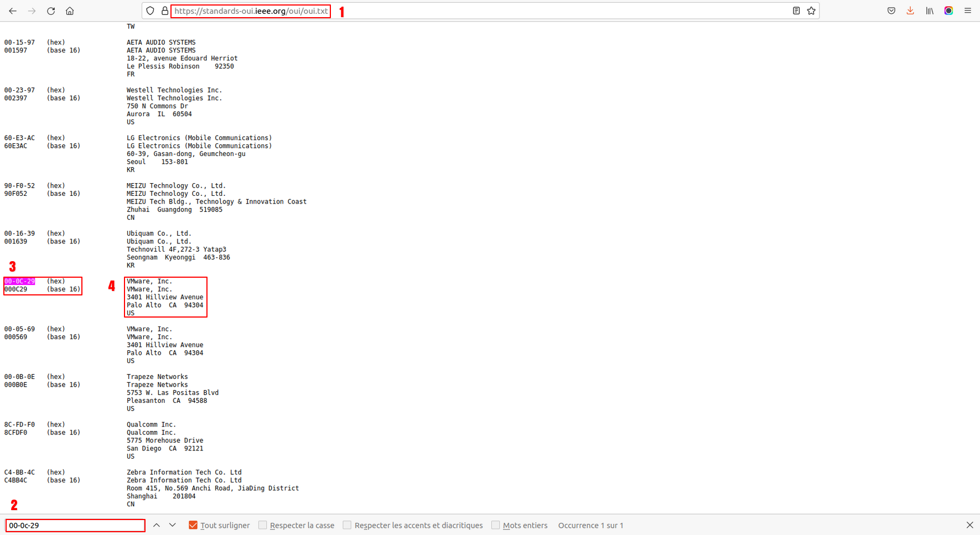The image size is (980, 535).
Task: Click the browser Back arrow
Action: [x=13, y=11]
